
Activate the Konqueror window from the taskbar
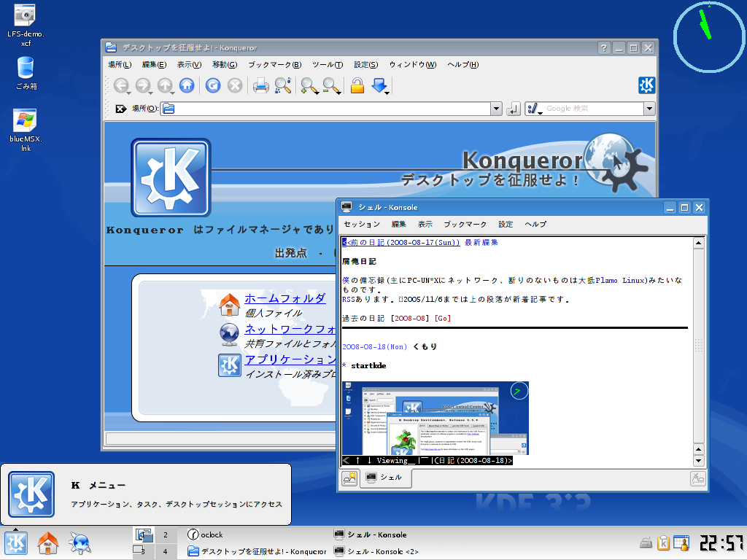257,551
